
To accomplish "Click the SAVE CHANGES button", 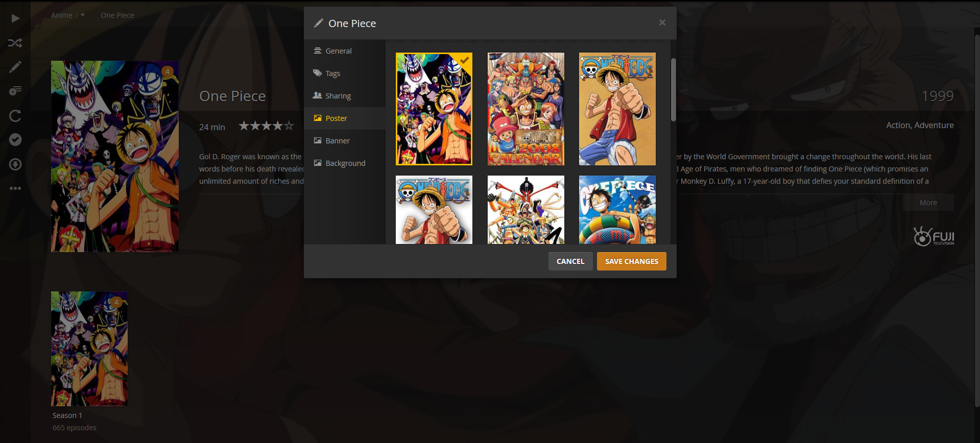I will coord(632,261).
